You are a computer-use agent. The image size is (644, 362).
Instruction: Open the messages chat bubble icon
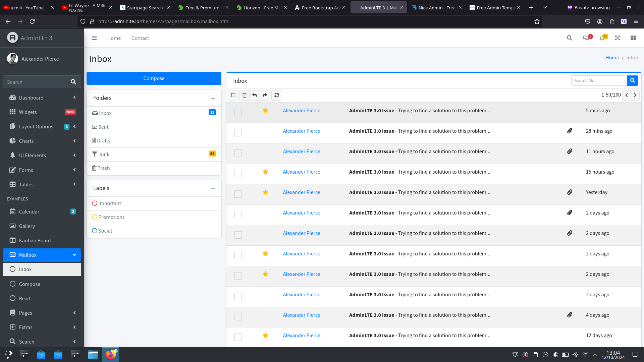(x=586, y=38)
